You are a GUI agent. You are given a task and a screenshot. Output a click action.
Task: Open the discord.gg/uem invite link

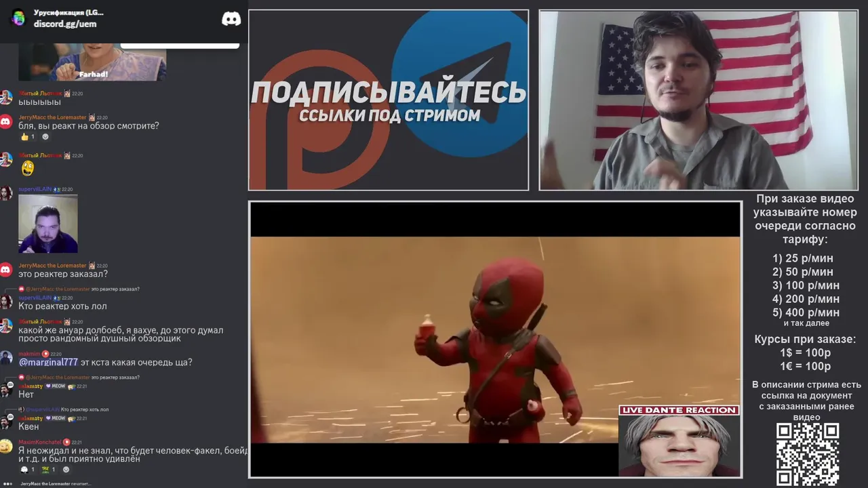(65, 24)
